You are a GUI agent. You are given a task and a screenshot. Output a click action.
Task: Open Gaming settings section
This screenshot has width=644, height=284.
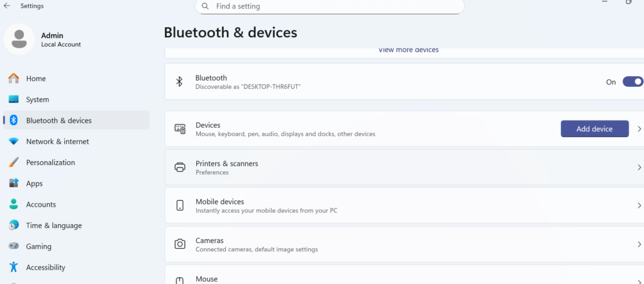(x=76, y=246)
